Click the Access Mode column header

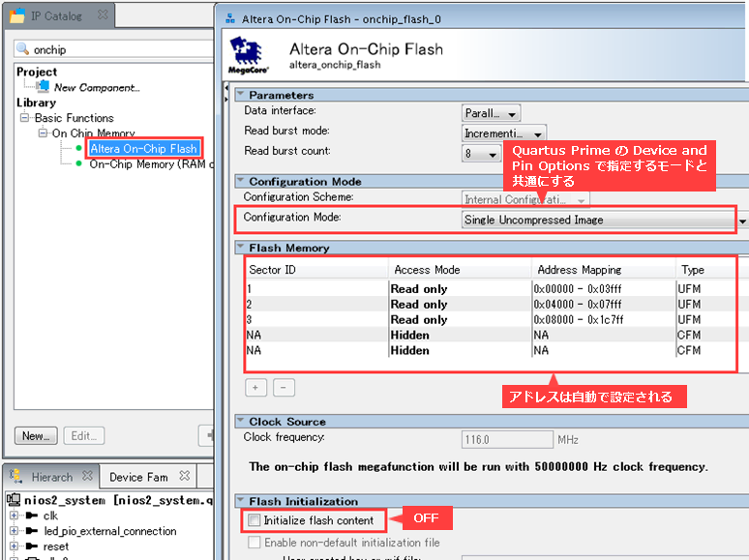(x=460, y=270)
